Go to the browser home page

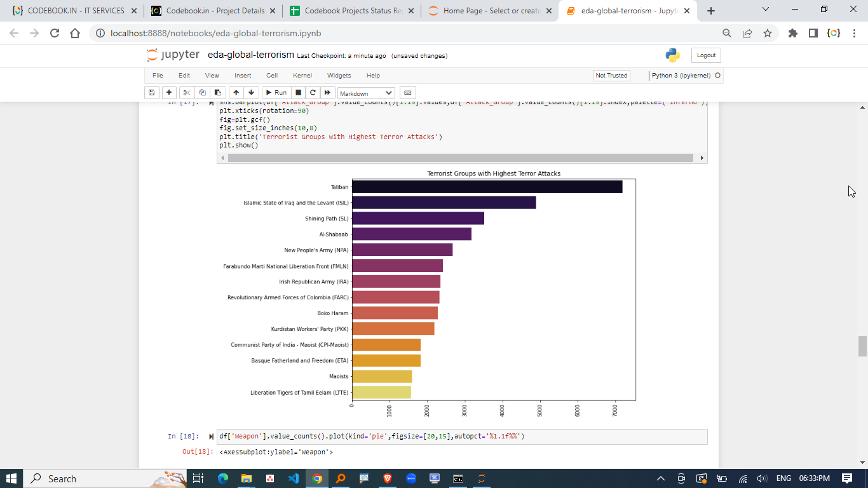point(75,33)
